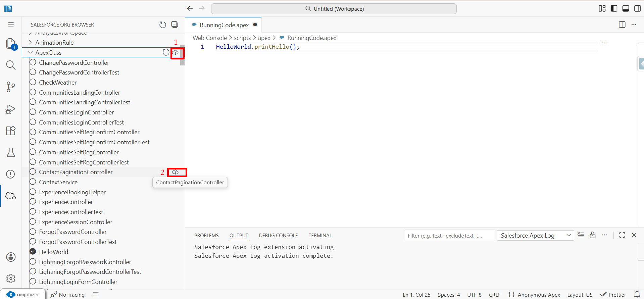Split the editor to the right
644x299 pixels.
click(x=622, y=24)
